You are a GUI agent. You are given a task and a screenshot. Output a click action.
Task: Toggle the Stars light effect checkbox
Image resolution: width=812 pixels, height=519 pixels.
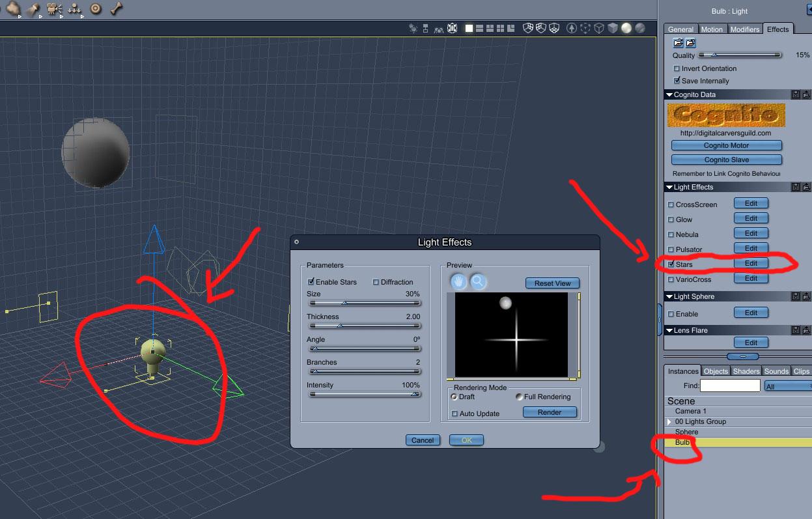click(671, 264)
